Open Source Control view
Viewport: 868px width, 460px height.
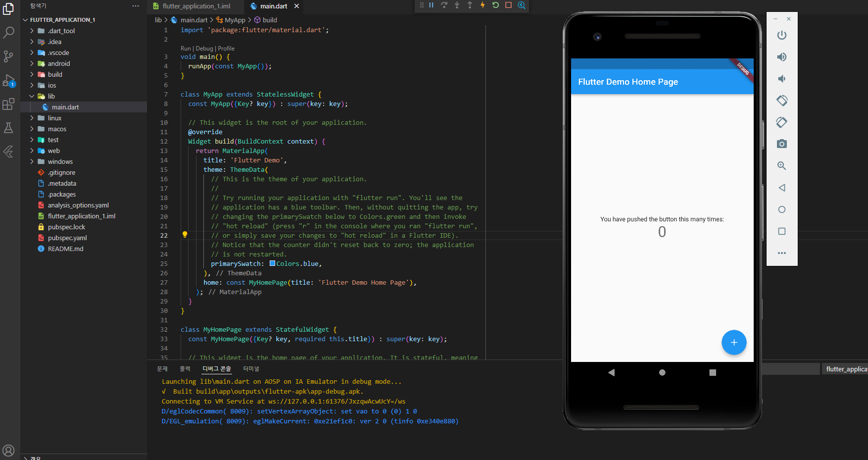(x=8, y=56)
